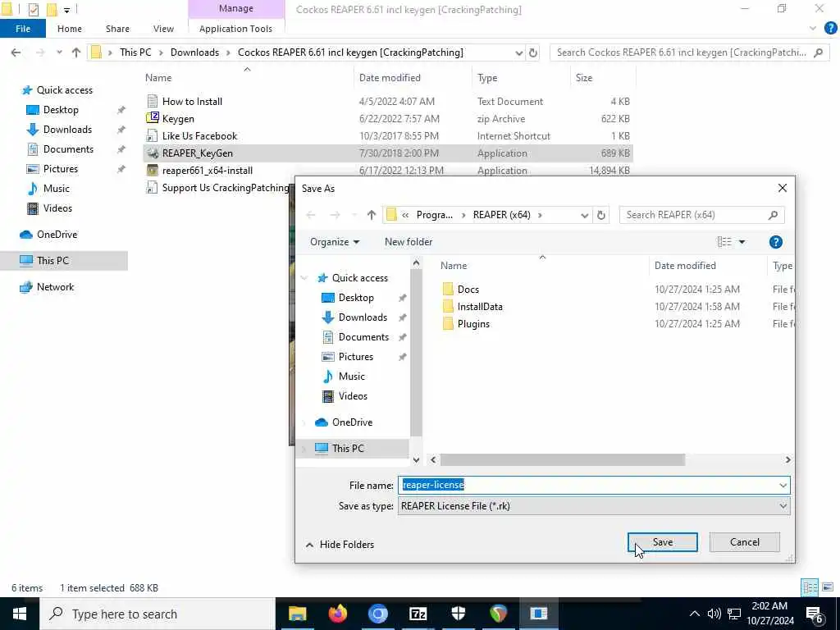Click Downloads in Explorer breadcrumb path
Viewport: 840px width, 630px height.
point(194,52)
